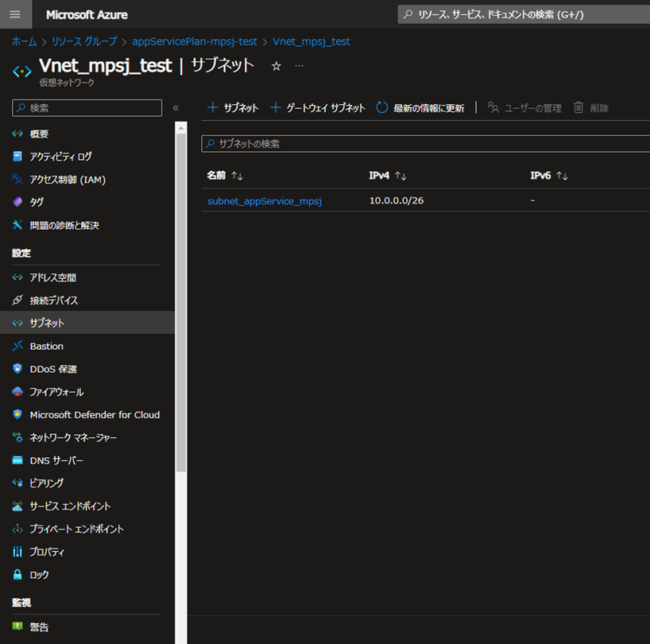650x644 pixels.
Task: Click the 警告 alert icon
Action: [x=17, y=627]
